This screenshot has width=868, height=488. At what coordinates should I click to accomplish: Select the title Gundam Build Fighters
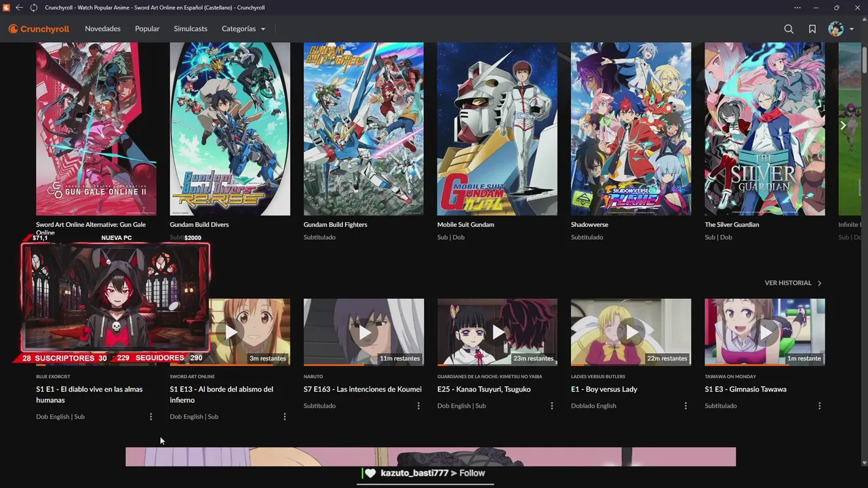click(335, 224)
